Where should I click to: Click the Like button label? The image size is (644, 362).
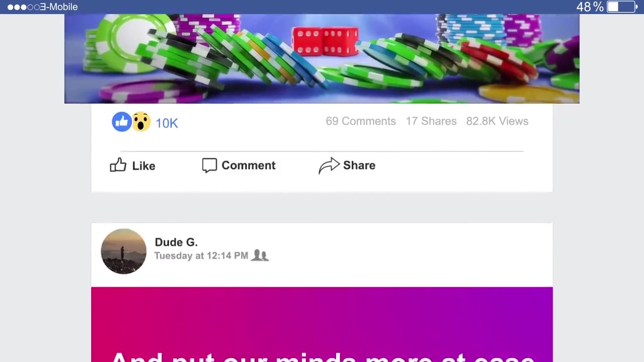coord(143,166)
